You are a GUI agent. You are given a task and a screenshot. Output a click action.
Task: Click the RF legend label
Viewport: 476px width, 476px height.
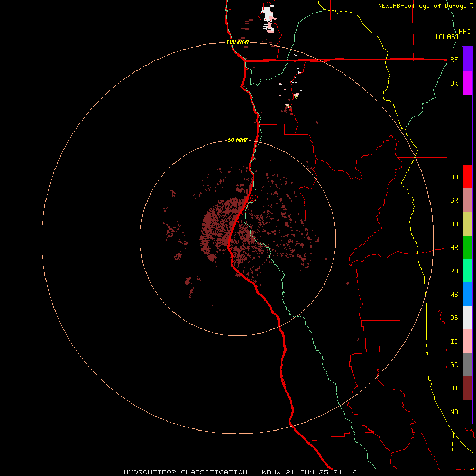tap(454, 59)
